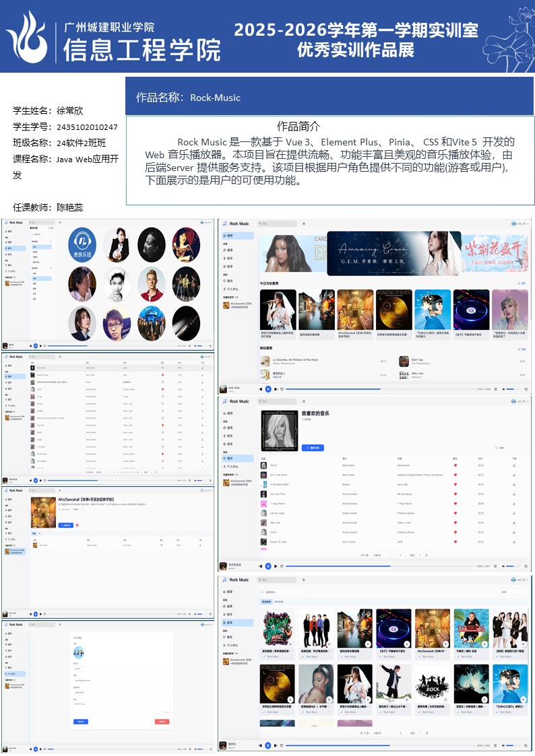Click previous track icon in playlist grid screenshot
This screenshot has width=535, height=756.
click(x=261, y=745)
